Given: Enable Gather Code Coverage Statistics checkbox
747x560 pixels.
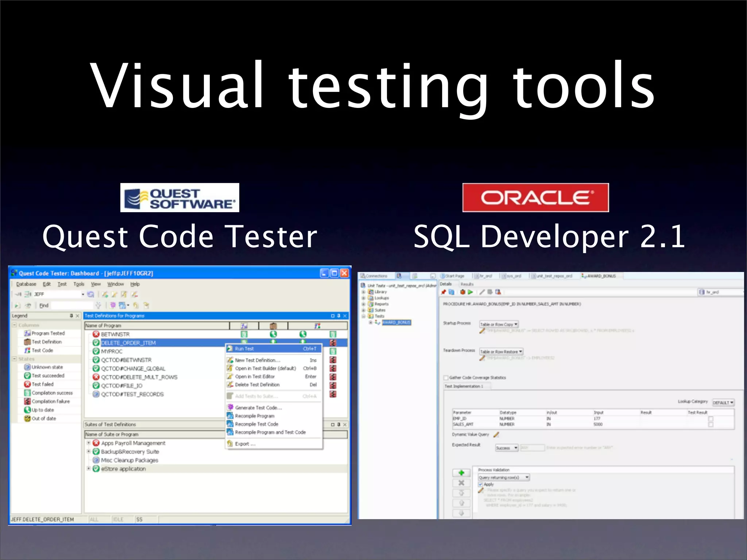Looking at the screenshot, I should [x=446, y=378].
